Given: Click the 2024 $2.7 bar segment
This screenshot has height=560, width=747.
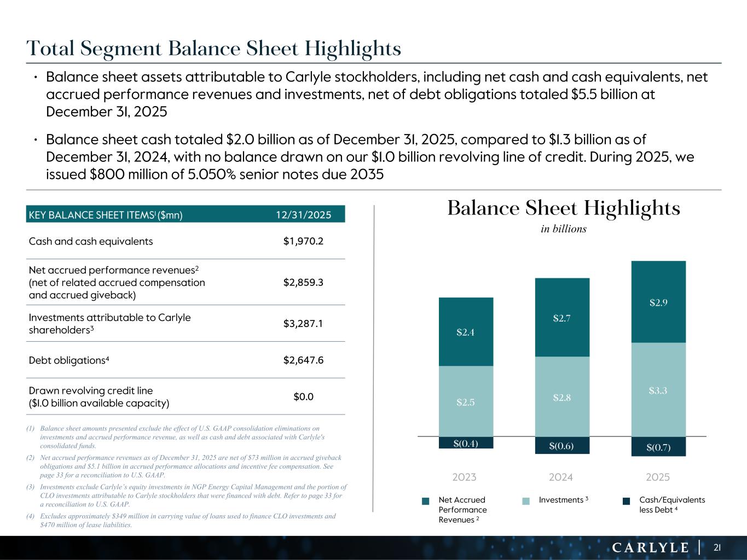Looking at the screenshot, I should pyautogui.click(x=561, y=318).
